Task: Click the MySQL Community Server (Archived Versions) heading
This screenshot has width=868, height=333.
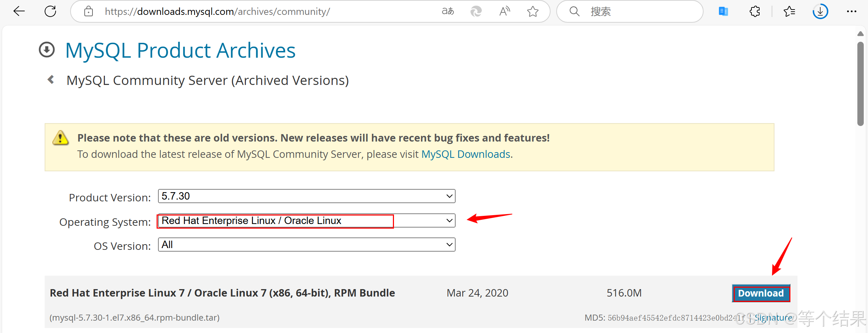Action: click(x=208, y=80)
